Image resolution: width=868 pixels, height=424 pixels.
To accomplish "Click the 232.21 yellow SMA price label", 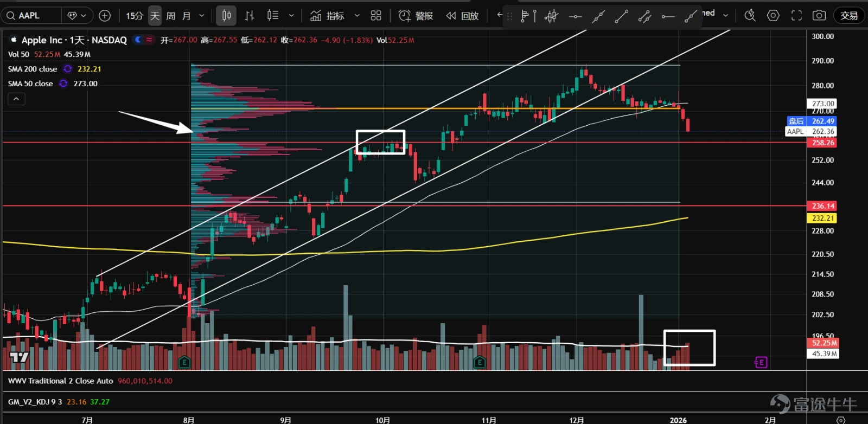I will (x=823, y=218).
